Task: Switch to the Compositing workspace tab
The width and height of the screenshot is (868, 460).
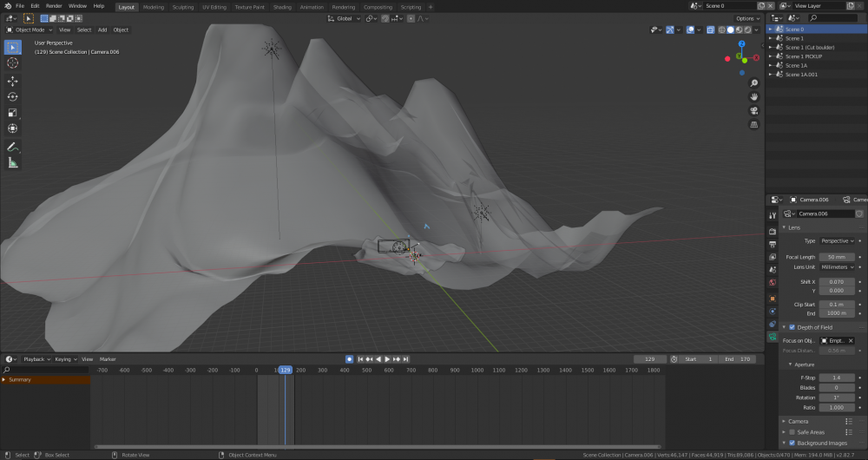Action: pos(378,7)
